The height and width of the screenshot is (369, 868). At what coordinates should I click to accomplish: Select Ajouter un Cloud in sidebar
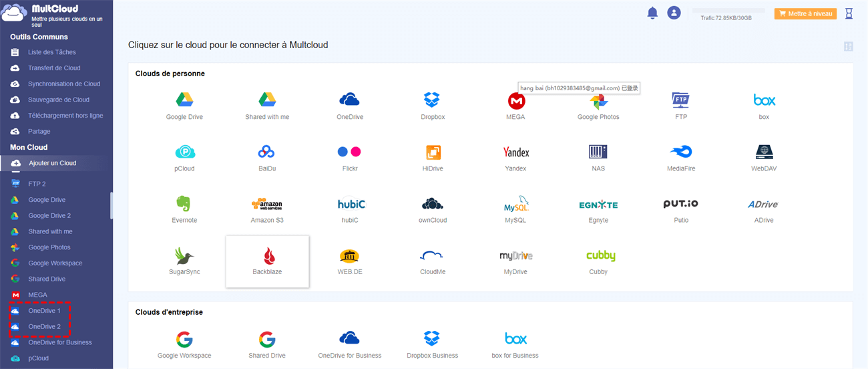coord(52,163)
